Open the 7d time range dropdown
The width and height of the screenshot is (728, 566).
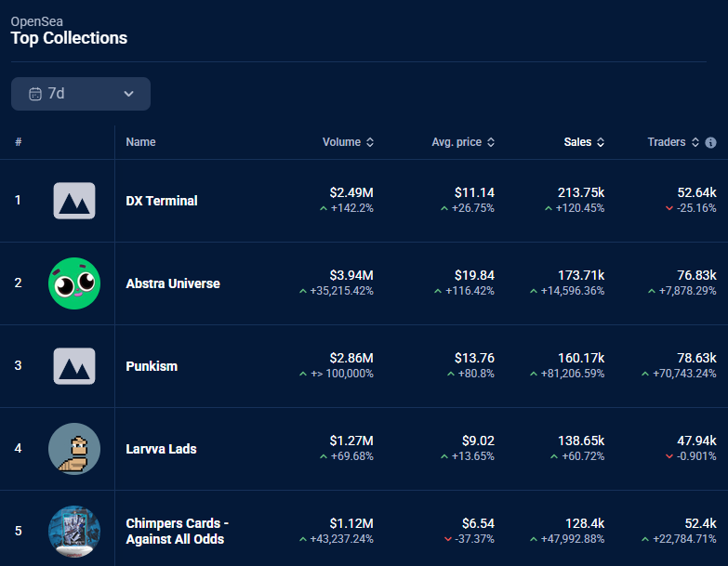tap(81, 94)
